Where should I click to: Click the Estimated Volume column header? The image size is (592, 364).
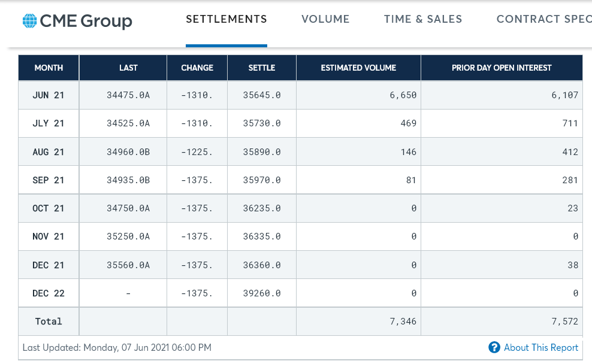coord(358,68)
